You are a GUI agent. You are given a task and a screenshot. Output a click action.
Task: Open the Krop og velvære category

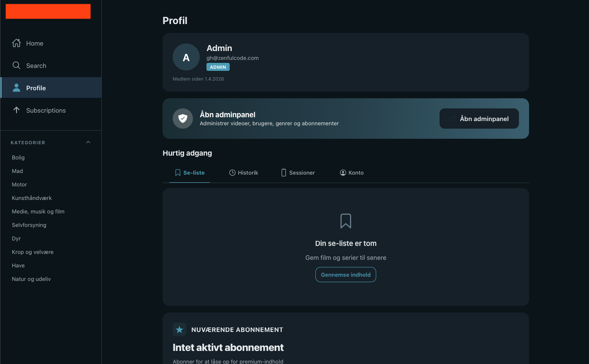[33, 252]
